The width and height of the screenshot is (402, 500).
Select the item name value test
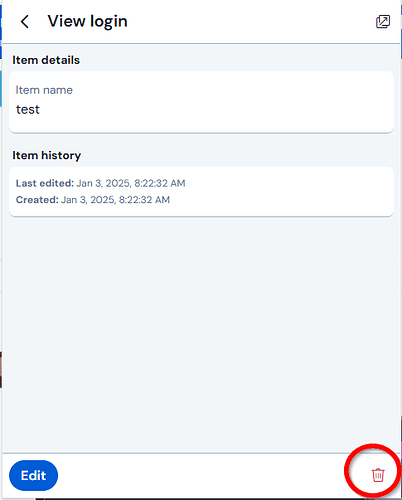tap(28, 109)
